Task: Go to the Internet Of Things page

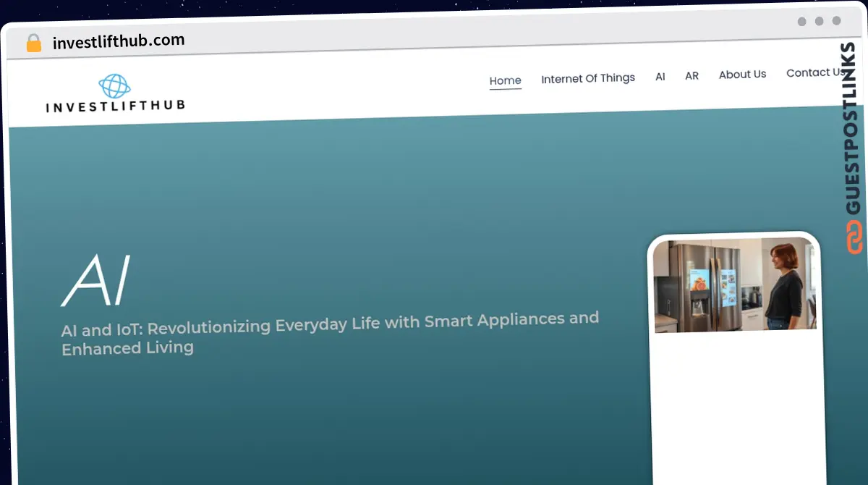Action: coord(588,78)
